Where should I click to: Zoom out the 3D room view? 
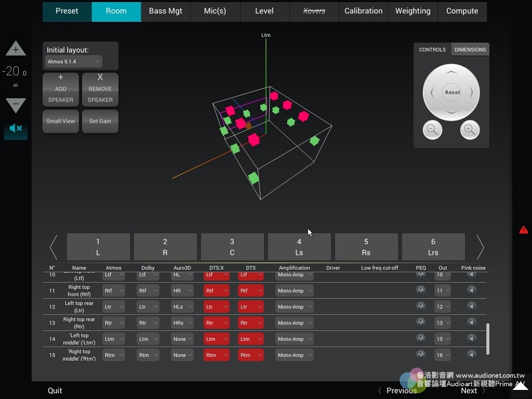[x=432, y=130]
